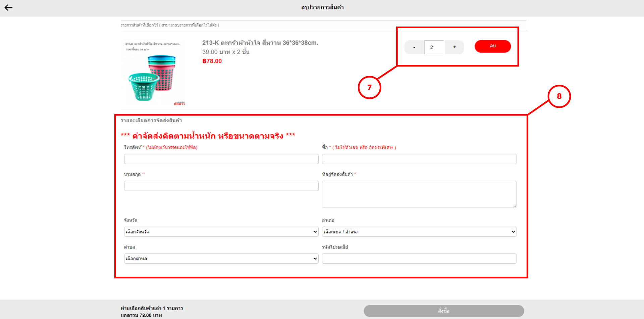
Task: Focus the ชื่อ first name input field
Action: pyautogui.click(x=419, y=159)
